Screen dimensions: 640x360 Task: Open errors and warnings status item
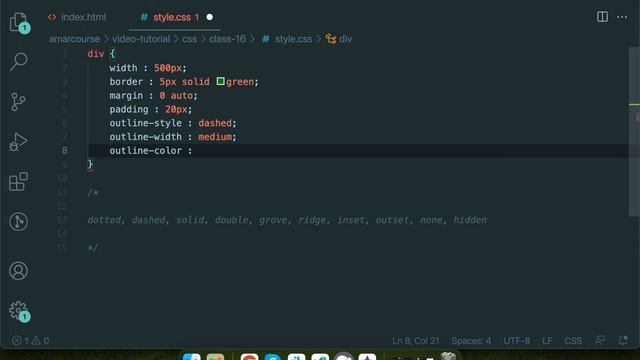point(31,340)
